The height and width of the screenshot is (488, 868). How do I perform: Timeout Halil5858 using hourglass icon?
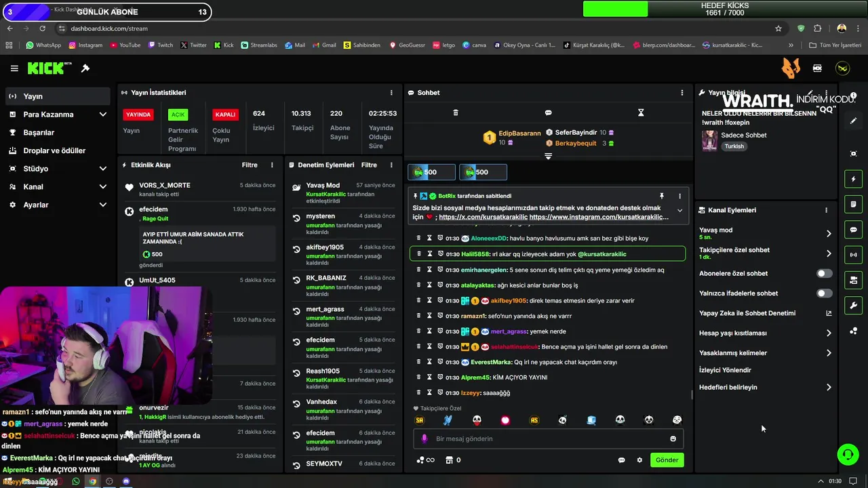click(430, 254)
